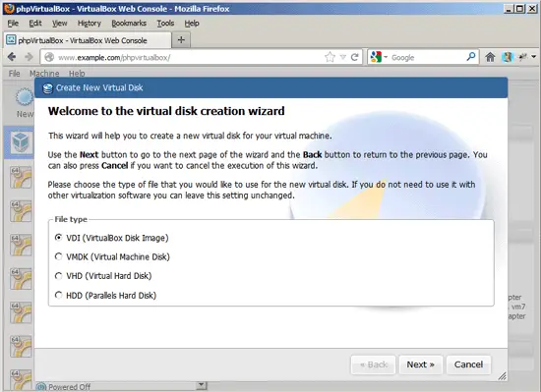Click the bookmarks toolbar icon beside home
The height and width of the screenshot is (392, 541).
tap(508, 57)
